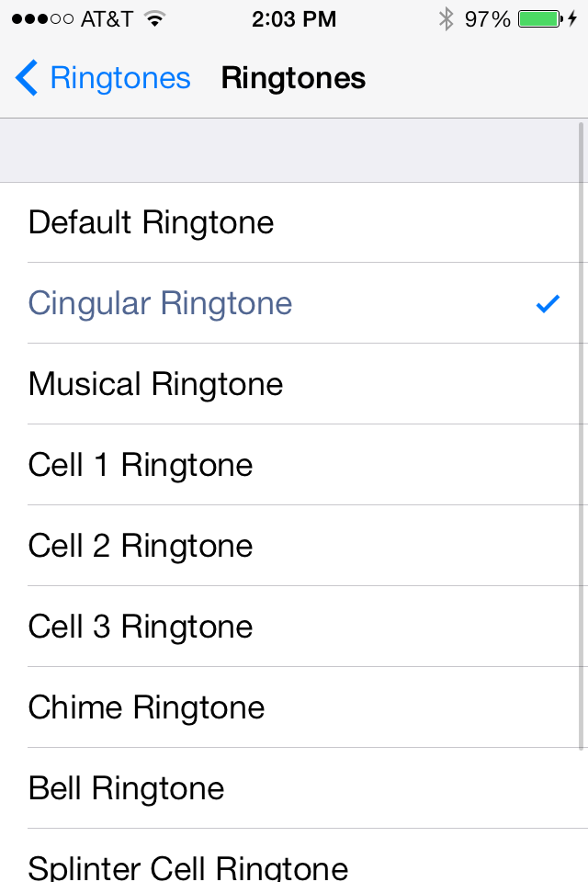Click the vertical scrollbar on right edge
This screenshot has height=882, width=588.
click(x=582, y=435)
